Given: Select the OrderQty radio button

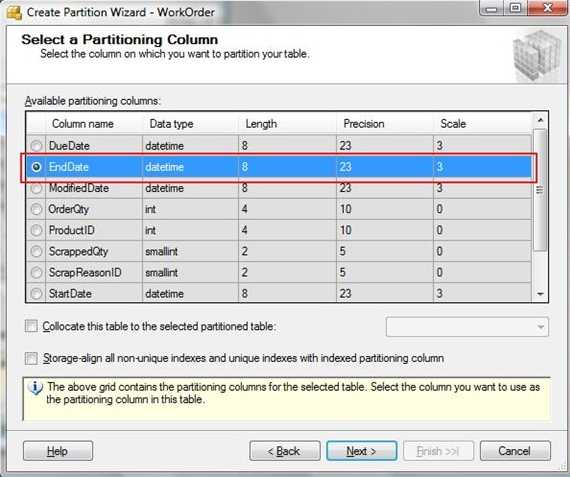Looking at the screenshot, I should [36, 209].
